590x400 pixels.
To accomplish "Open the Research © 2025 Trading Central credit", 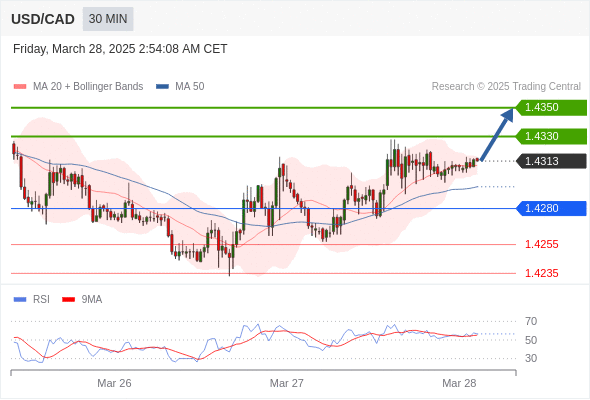I will (x=506, y=87).
